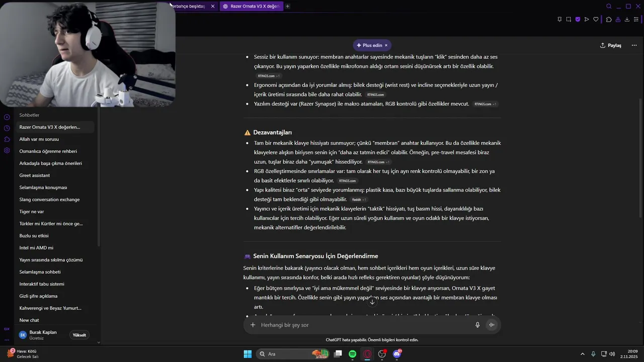Open Razer Ornata V3 X değerlen chat
644x362 pixels.
pyautogui.click(x=55, y=127)
